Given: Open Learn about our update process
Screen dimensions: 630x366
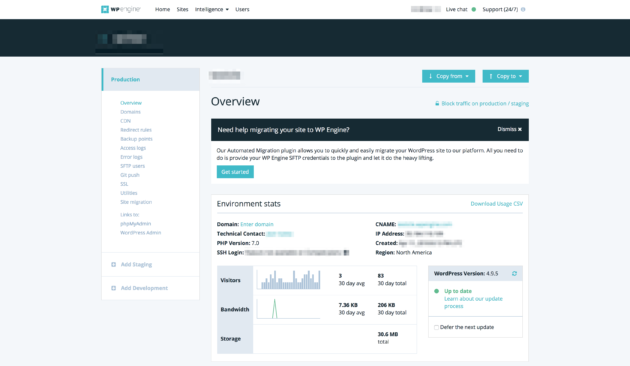Looking at the screenshot, I should click(473, 303).
